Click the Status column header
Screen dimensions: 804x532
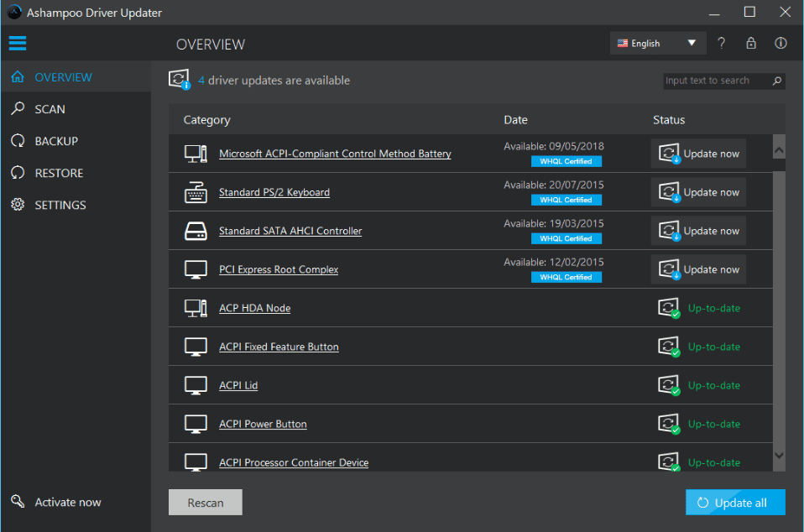click(x=669, y=120)
